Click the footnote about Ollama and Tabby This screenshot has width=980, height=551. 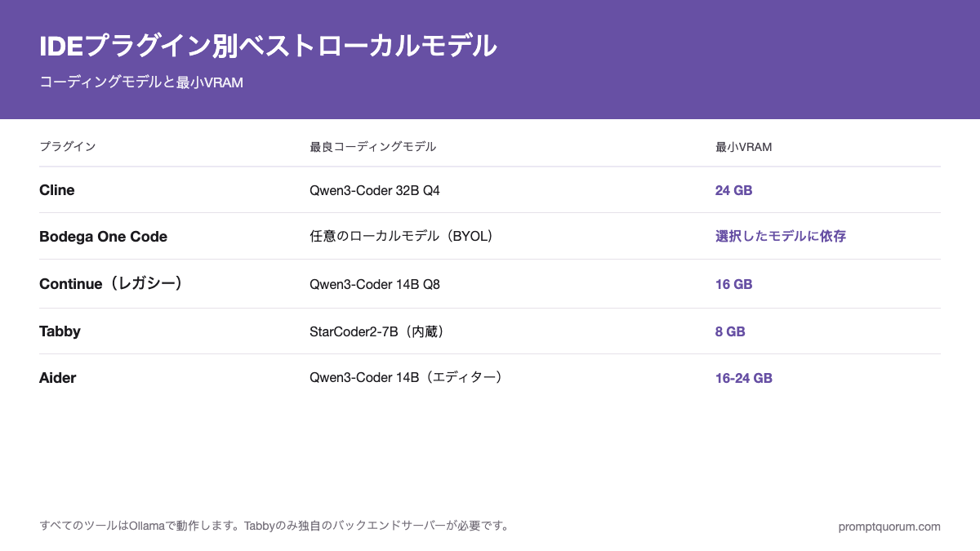click(x=276, y=526)
